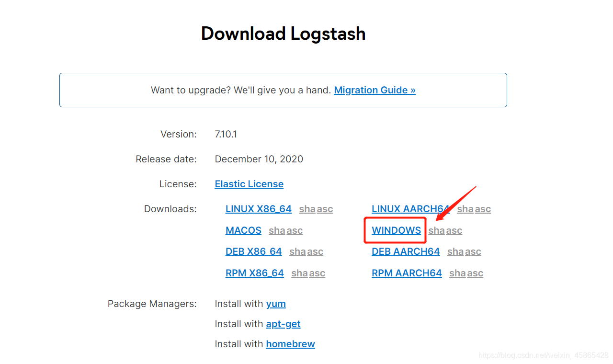This screenshot has width=613, height=364.
Task: Select the version number 7.10.1
Action: [x=226, y=134]
